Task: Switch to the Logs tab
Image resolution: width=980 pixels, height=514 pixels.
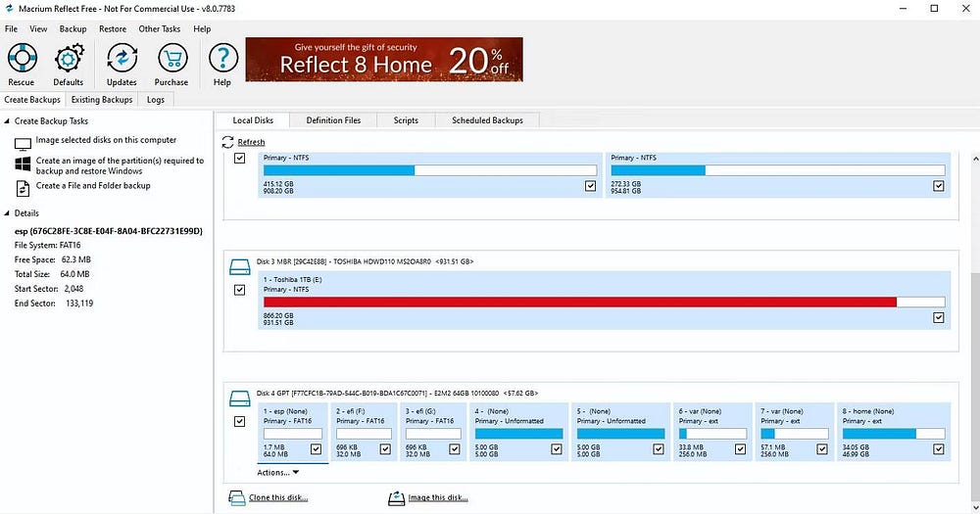Action: click(x=156, y=99)
